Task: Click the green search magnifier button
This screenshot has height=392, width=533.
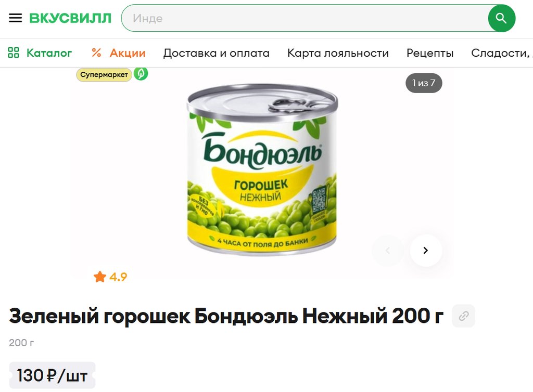Action: point(501,18)
